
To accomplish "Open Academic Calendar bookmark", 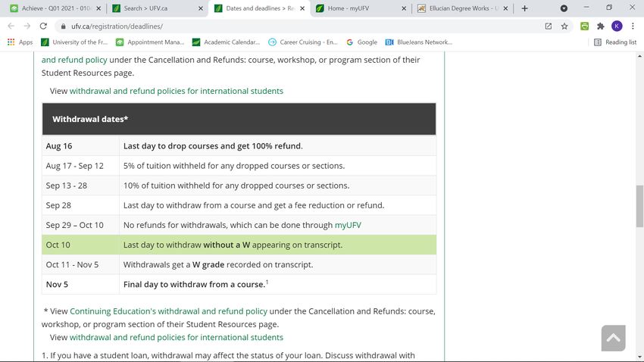I will 226,42.
